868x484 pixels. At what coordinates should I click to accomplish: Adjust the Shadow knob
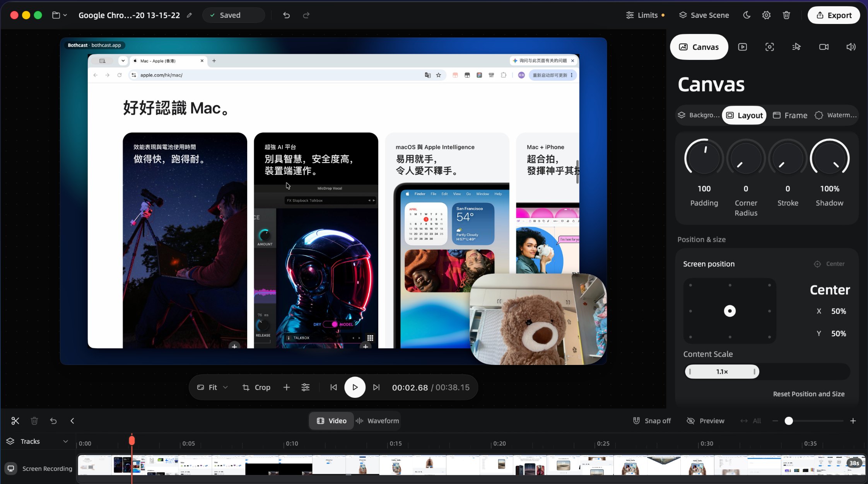tap(830, 158)
